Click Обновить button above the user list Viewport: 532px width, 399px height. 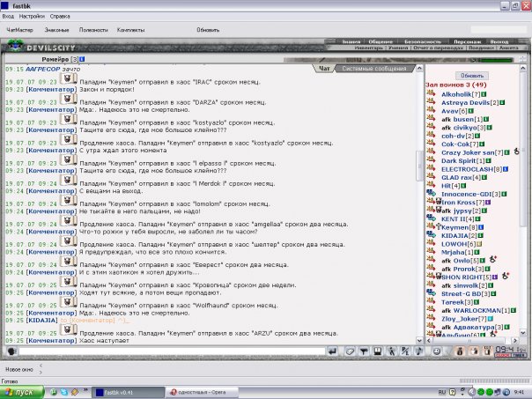[x=471, y=76]
